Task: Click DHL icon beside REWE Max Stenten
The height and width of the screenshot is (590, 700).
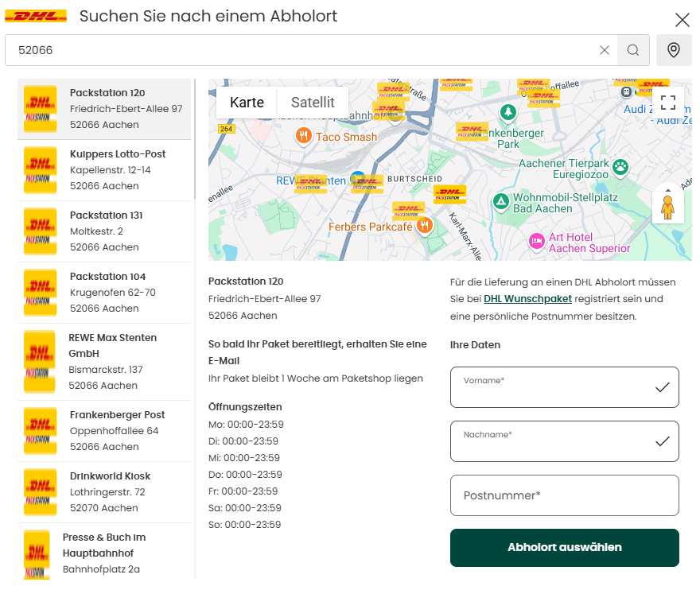Action: point(39,362)
